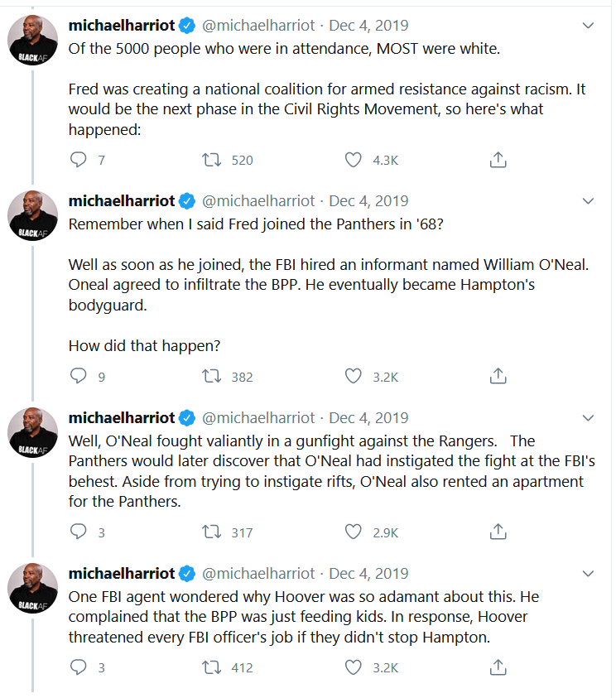Screen dimensions: 616x698
Task: Retweet the tweet with 412 retweets
Action: point(213,667)
